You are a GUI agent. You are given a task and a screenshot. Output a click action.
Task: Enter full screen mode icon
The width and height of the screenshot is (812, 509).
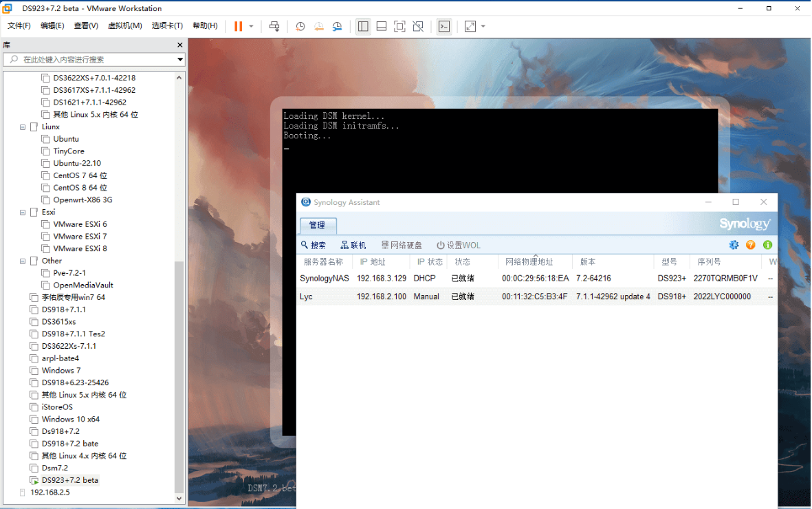399,26
